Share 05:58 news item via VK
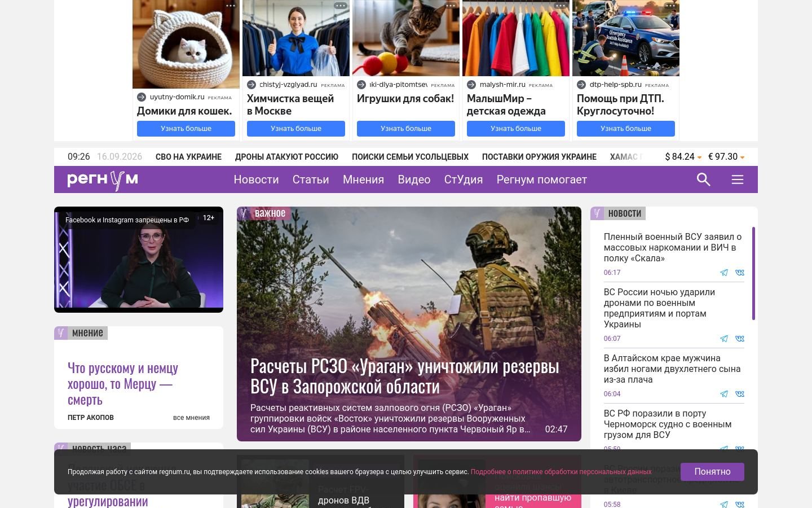This screenshot has width=812, height=508. point(740,505)
